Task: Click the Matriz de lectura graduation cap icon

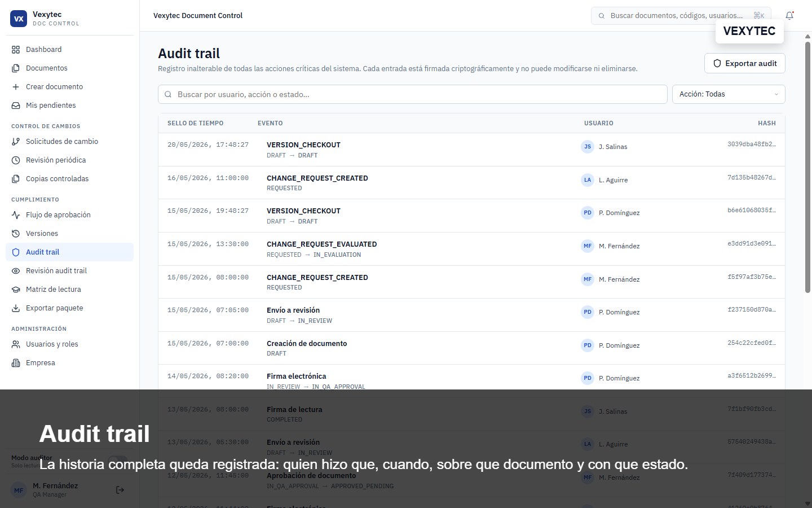Action: coord(16,290)
